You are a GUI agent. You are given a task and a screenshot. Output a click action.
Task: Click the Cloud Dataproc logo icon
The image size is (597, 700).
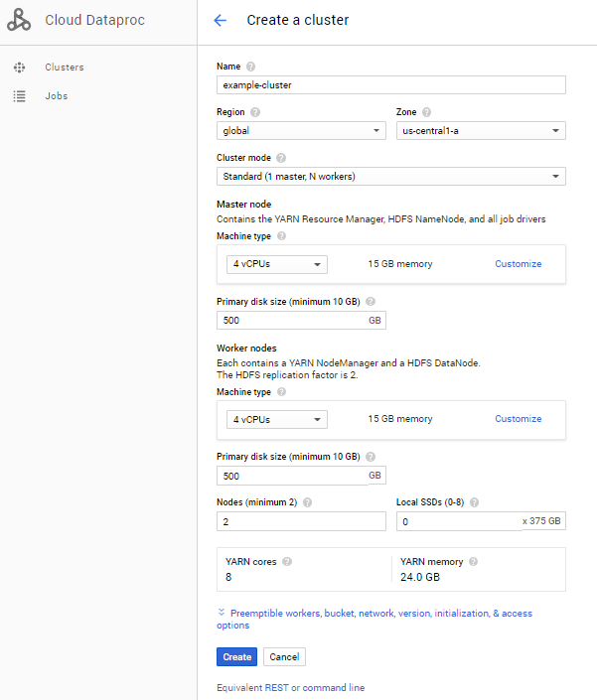[x=19, y=20]
